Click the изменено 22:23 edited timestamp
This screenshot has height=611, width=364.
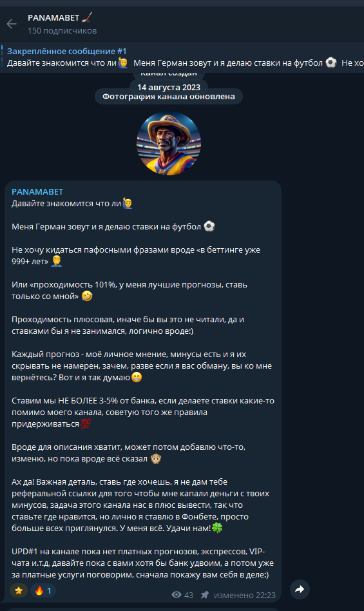244,595
